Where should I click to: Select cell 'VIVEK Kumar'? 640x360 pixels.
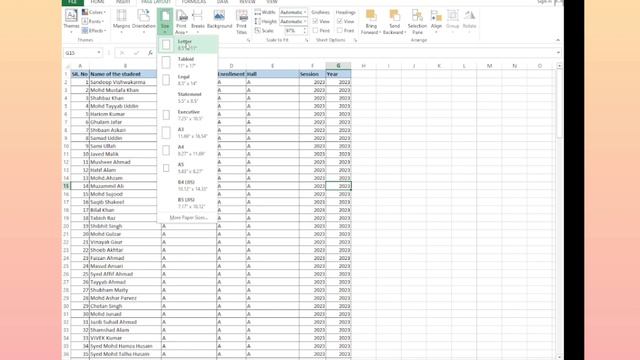click(125, 338)
